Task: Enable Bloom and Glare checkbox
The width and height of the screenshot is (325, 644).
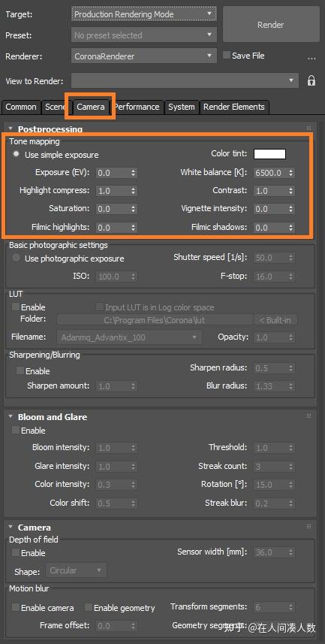Action: tap(16, 430)
